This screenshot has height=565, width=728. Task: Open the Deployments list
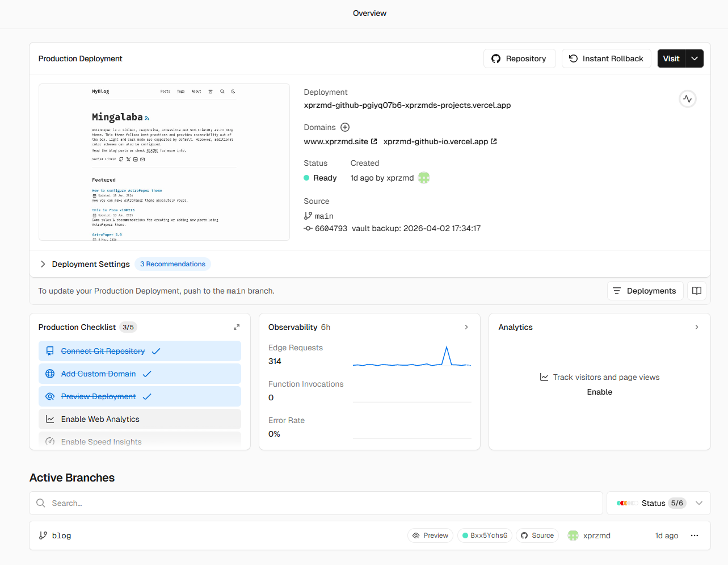pyautogui.click(x=645, y=291)
